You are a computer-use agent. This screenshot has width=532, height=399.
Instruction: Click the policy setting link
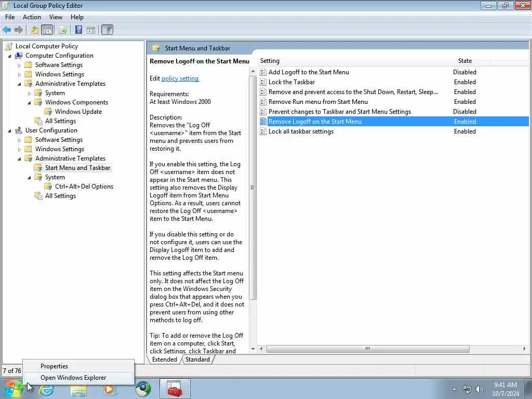tap(180, 78)
